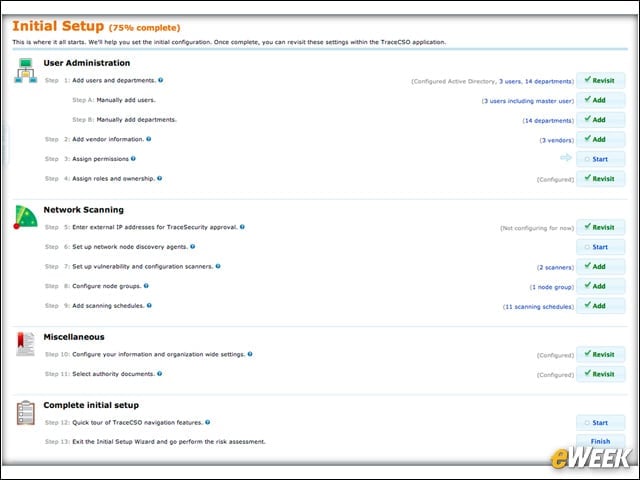Click help icon beside Assign roles and ownership
This screenshot has height=480, width=640.
pos(160,178)
